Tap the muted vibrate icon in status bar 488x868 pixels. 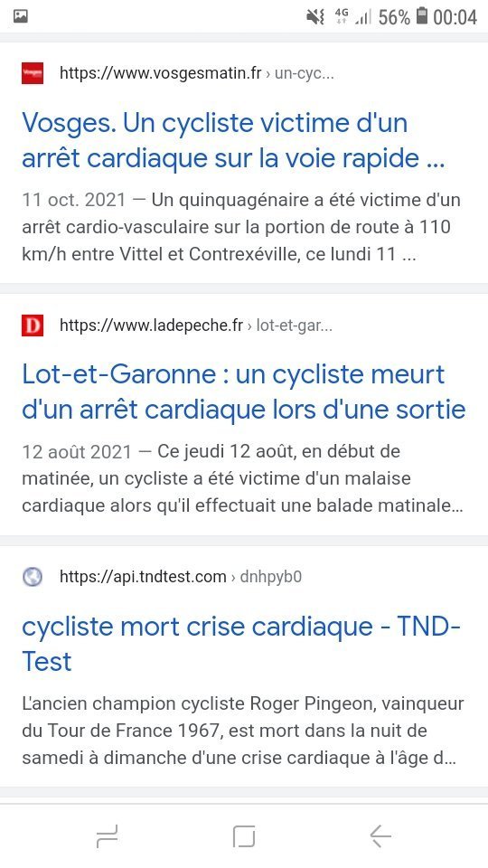(315, 17)
